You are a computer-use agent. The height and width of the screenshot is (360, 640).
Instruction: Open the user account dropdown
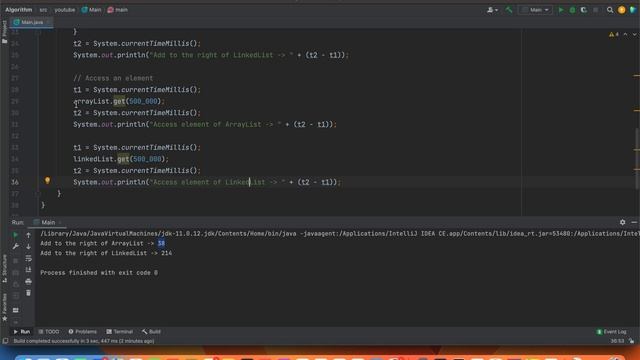pyautogui.click(x=492, y=10)
